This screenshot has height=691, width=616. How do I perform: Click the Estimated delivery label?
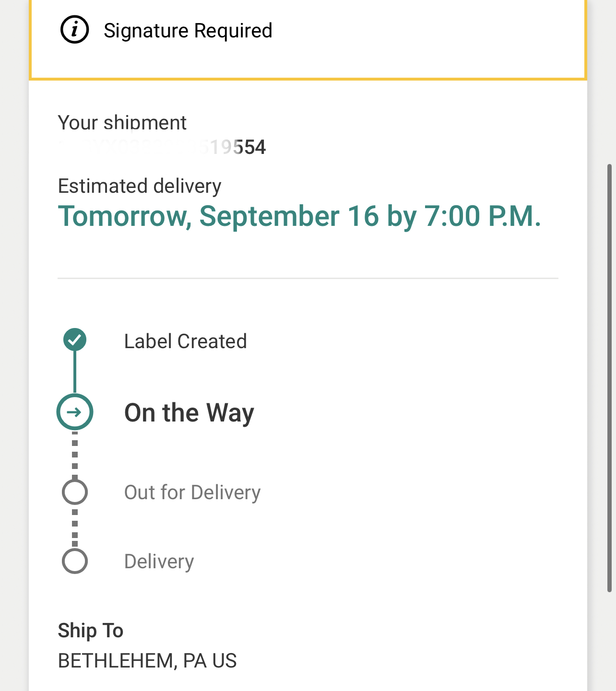pos(140,186)
